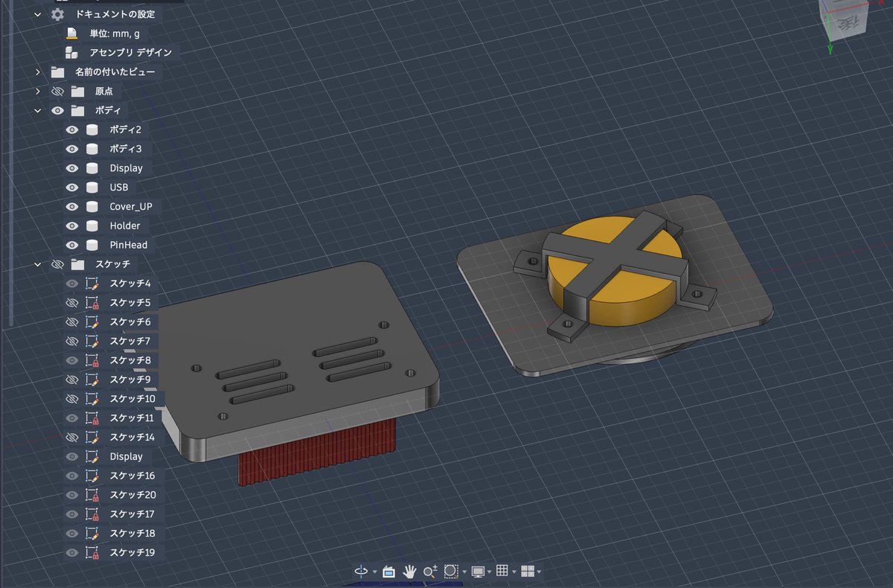This screenshot has height=588, width=893.
Task: Select the スケッチ7 label
Action: pyautogui.click(x=130, y=341)
